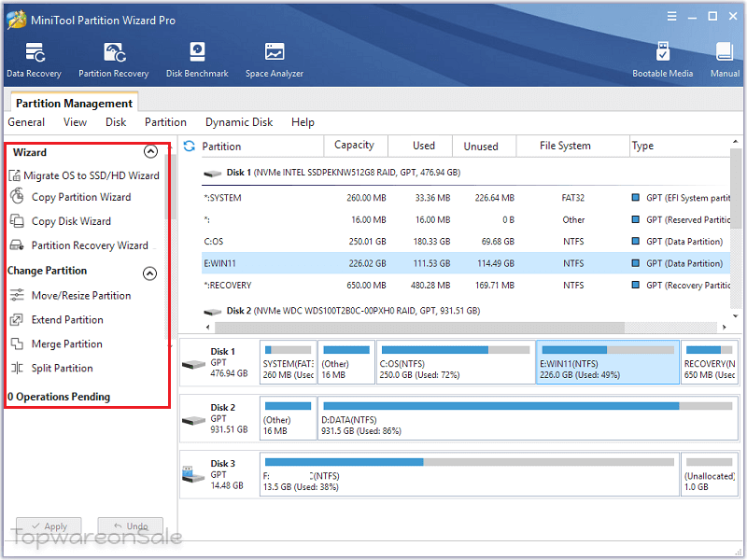Screen dimensions: 747x560
Task: Select the *:RECOVERY partition row
Action: coord(465,286)
